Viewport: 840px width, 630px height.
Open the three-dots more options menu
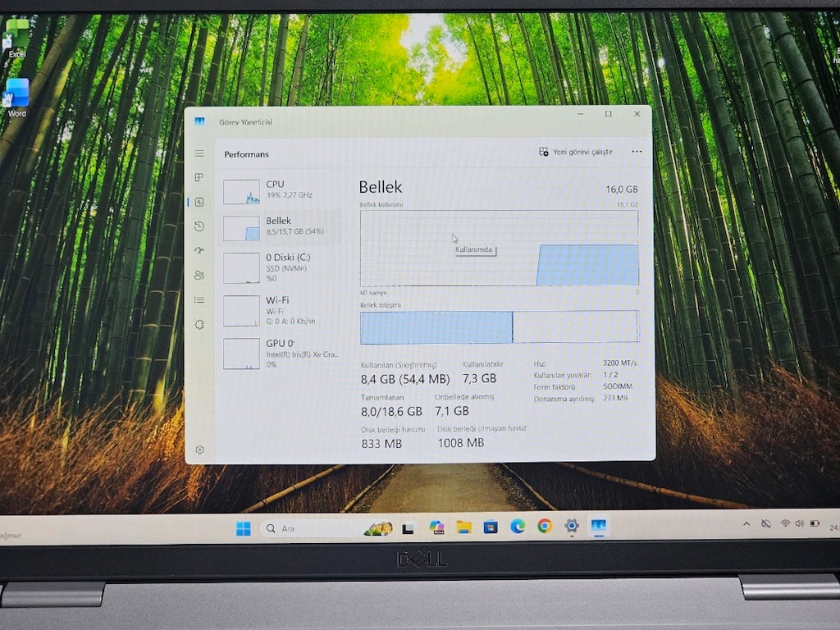click(637, 152)
